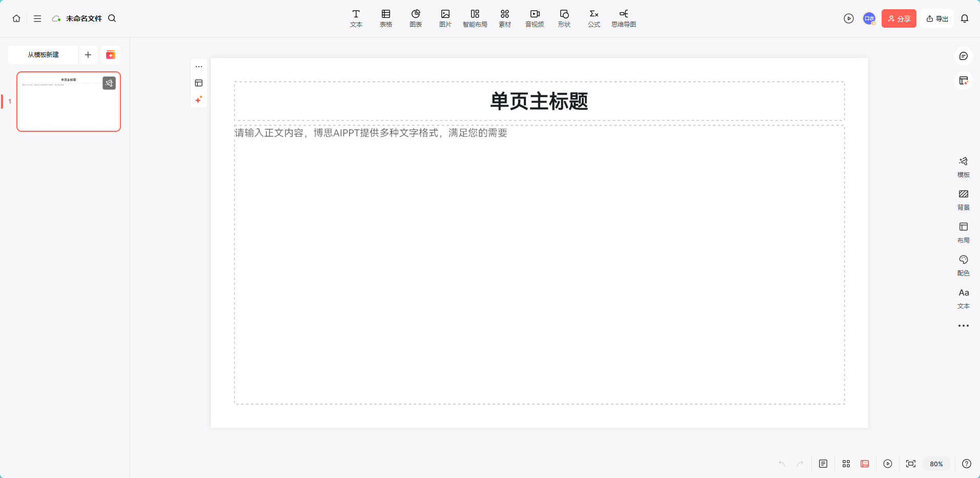Click the 分享 share button
The width and height of the screenshot is (980, 478).
pos(899,18)
